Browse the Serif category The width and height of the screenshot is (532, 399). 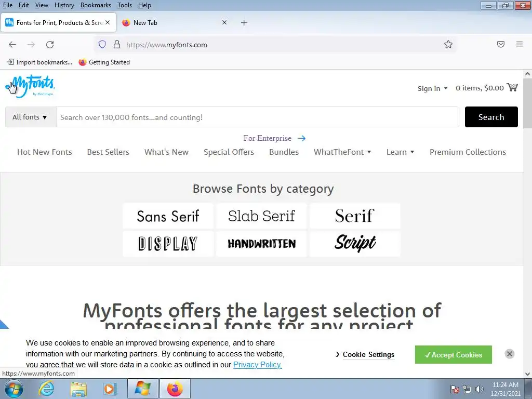pyautogui.click(x=355, y=216)
